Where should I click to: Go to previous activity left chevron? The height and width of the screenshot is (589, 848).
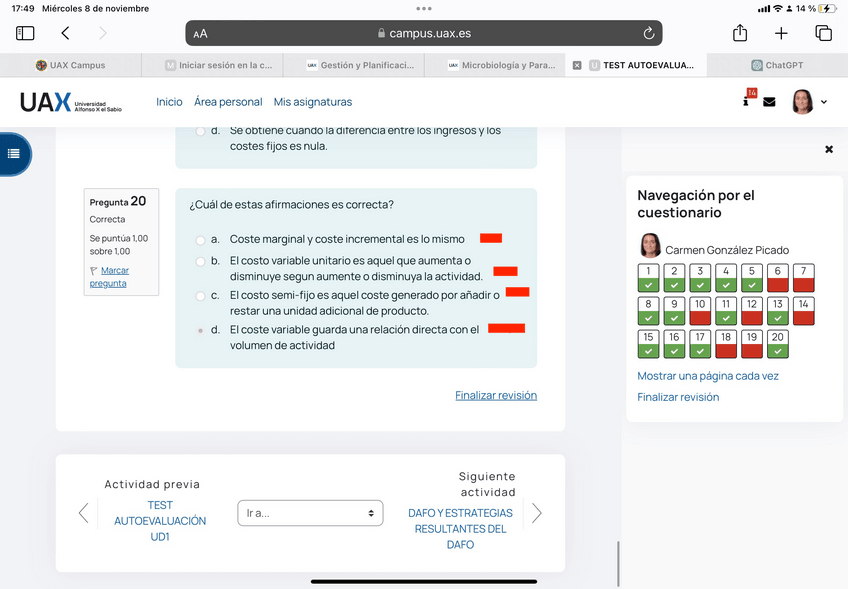point(83,513)
